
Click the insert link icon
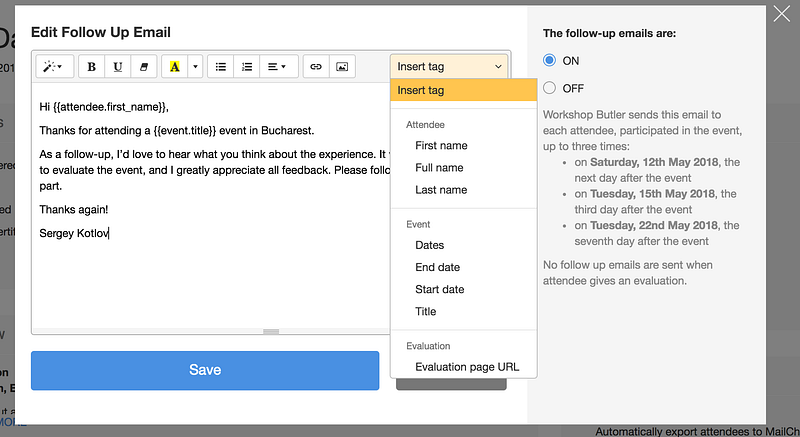tap(316, 67)
